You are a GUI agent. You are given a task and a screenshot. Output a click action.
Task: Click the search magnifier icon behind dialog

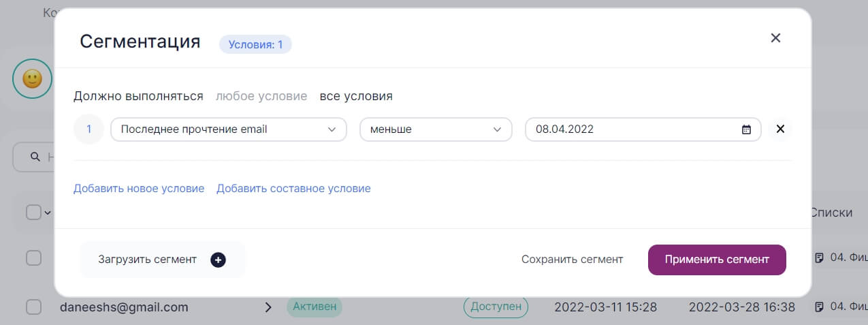[x=35, y=157]
